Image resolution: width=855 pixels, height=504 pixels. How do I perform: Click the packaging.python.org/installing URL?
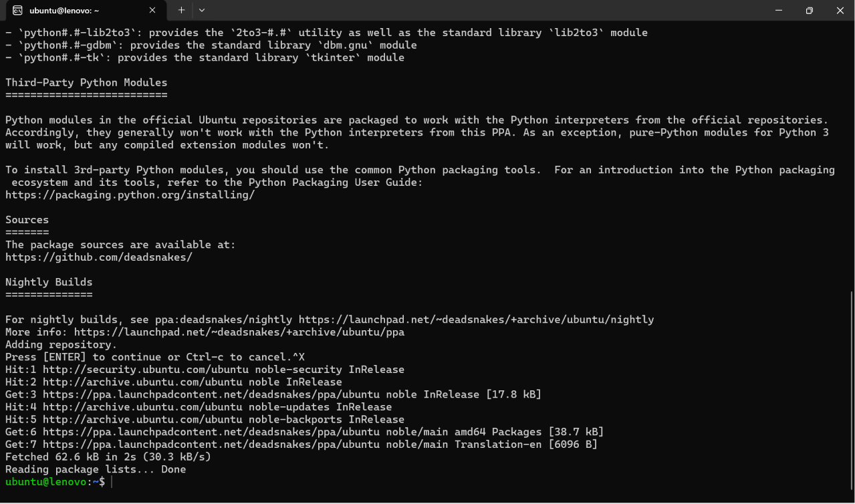coord(130,195)
